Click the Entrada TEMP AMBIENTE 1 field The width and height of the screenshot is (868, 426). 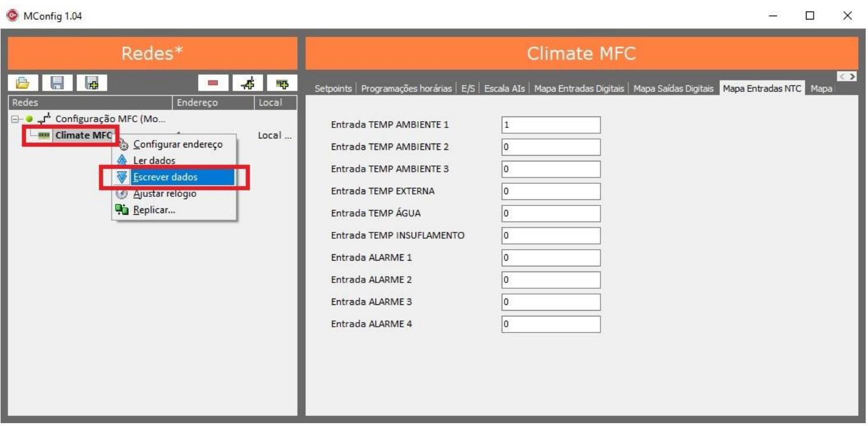(551, 125)
